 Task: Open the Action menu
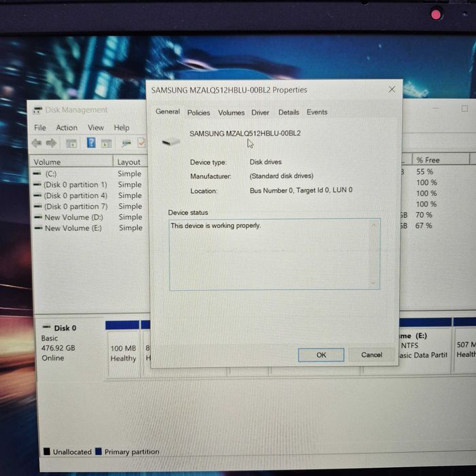tap(67, 128)
